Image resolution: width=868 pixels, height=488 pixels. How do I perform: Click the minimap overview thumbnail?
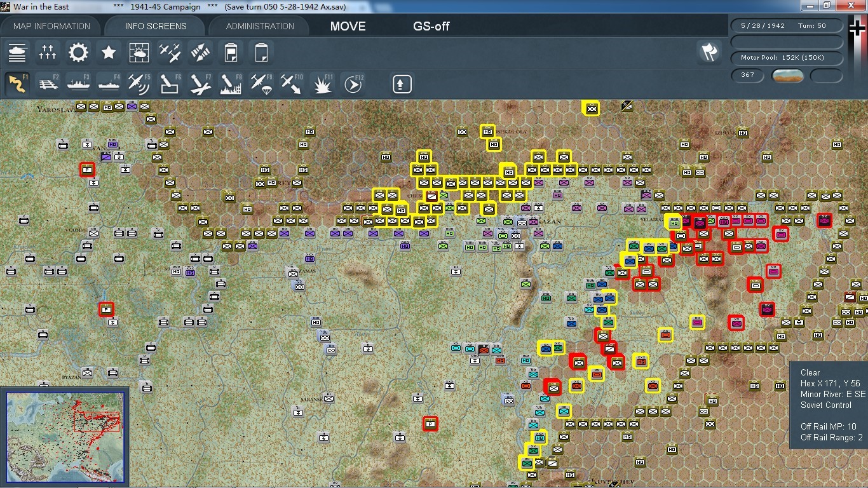point(64,436)
